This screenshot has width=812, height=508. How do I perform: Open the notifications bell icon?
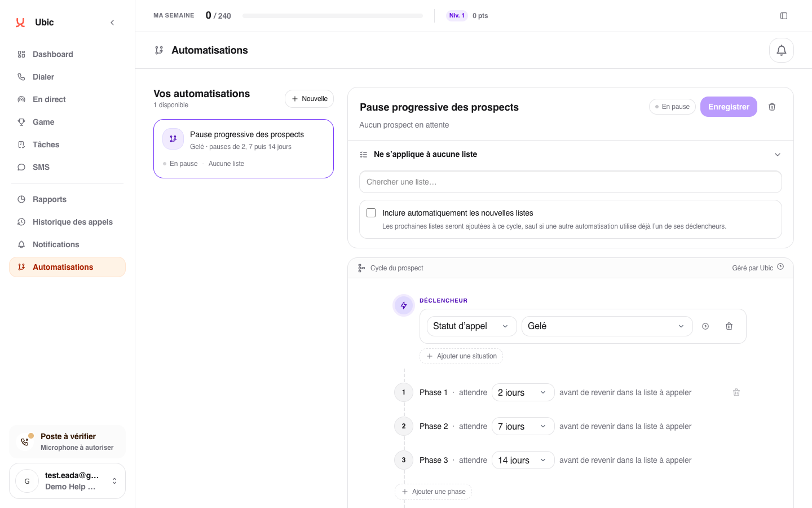[781, 50]
